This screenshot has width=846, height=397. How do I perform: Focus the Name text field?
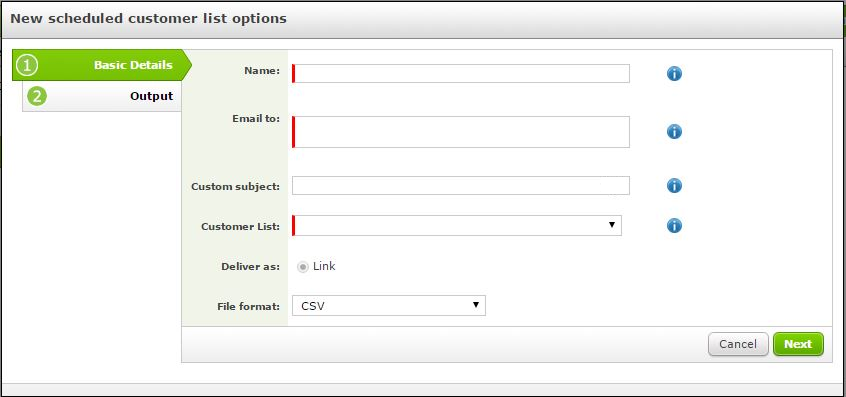click(461, 73)
